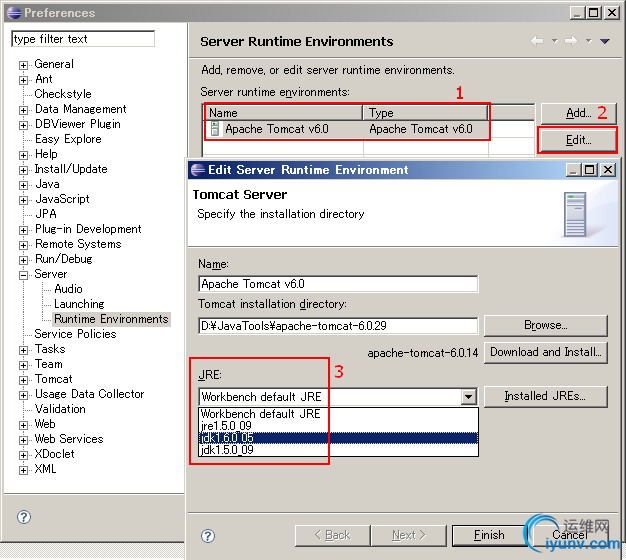Click the help icon in Preferences window
The height and width of the screenshot is (560, 626).
pyautogui.click(x=24, y=517)
